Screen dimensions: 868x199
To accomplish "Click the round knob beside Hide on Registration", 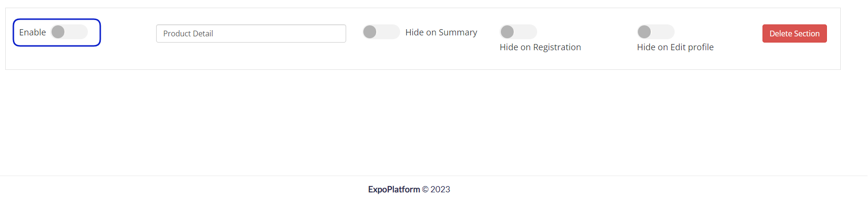I will (508, 32).
